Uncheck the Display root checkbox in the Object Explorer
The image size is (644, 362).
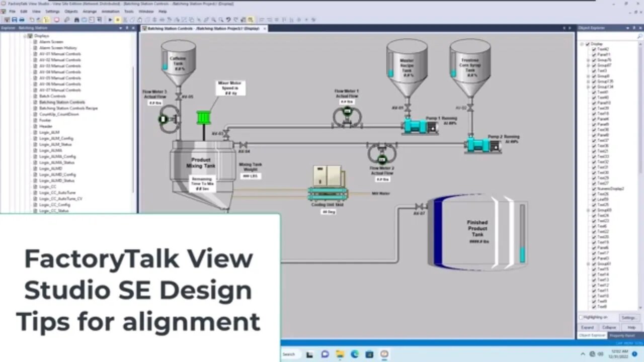588,44
